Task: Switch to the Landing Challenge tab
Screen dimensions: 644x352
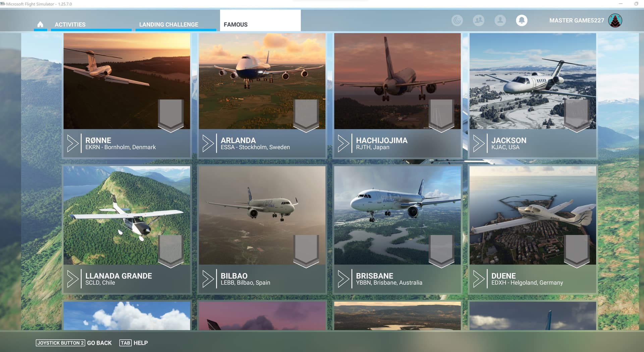Action: click(176, 24)
